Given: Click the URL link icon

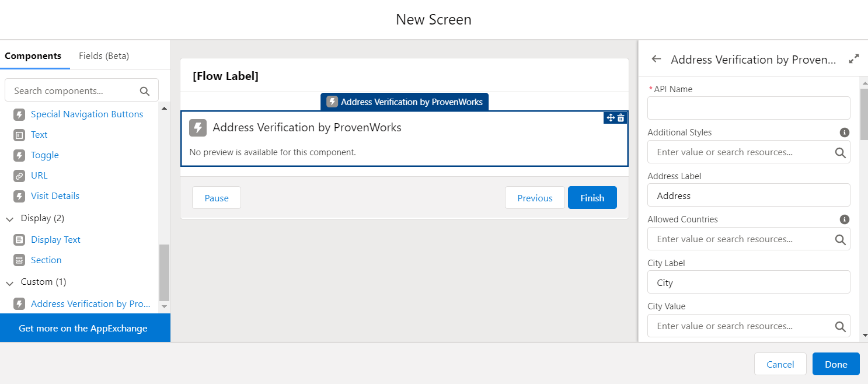Looking at the screenshot, I should click(x=19, y=176).
